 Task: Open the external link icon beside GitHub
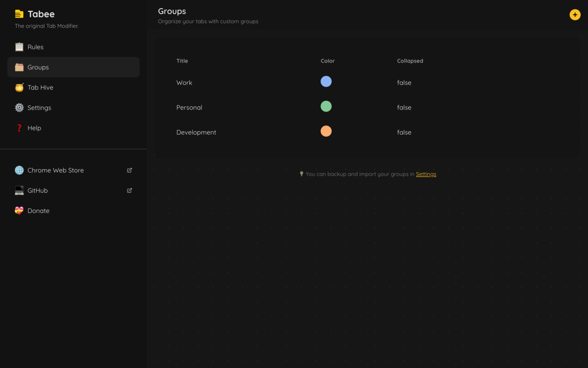tap(129, 190)
